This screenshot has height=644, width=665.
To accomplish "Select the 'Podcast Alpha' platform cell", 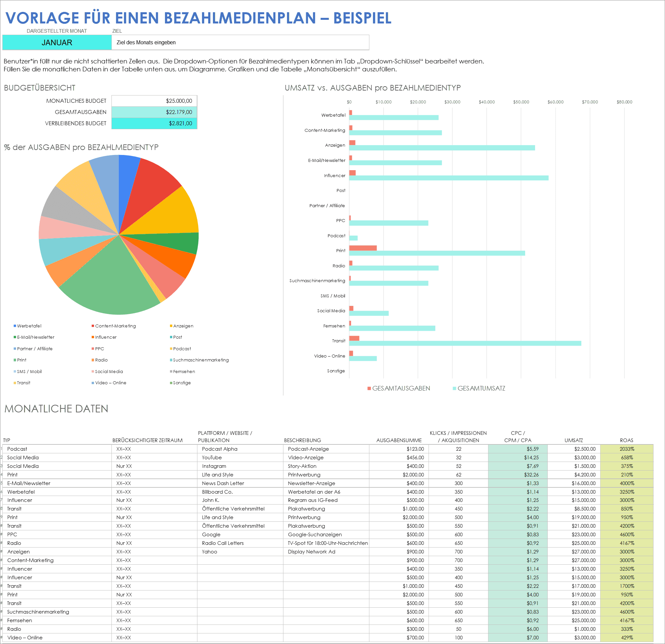I will [x=240, y=449].
